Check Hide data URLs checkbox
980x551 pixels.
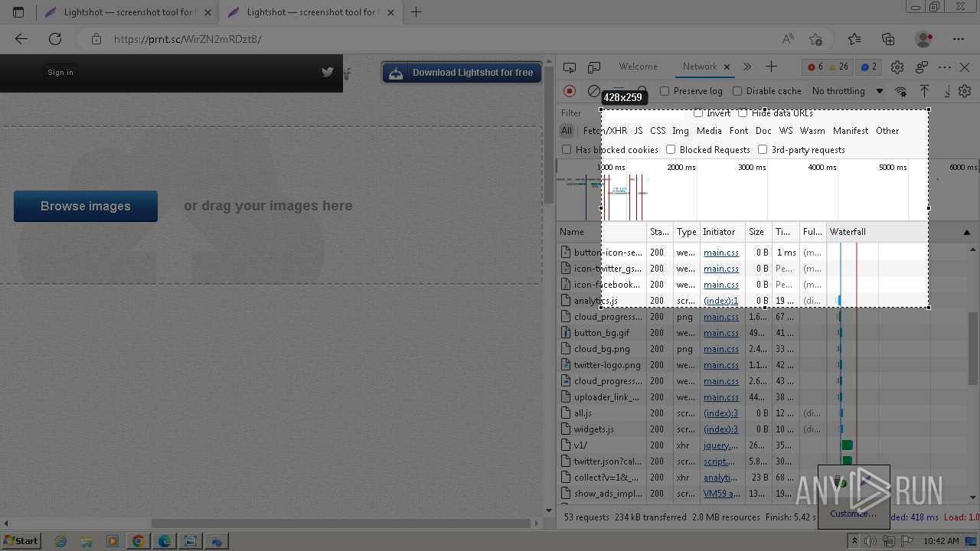[x=743, y=113]
